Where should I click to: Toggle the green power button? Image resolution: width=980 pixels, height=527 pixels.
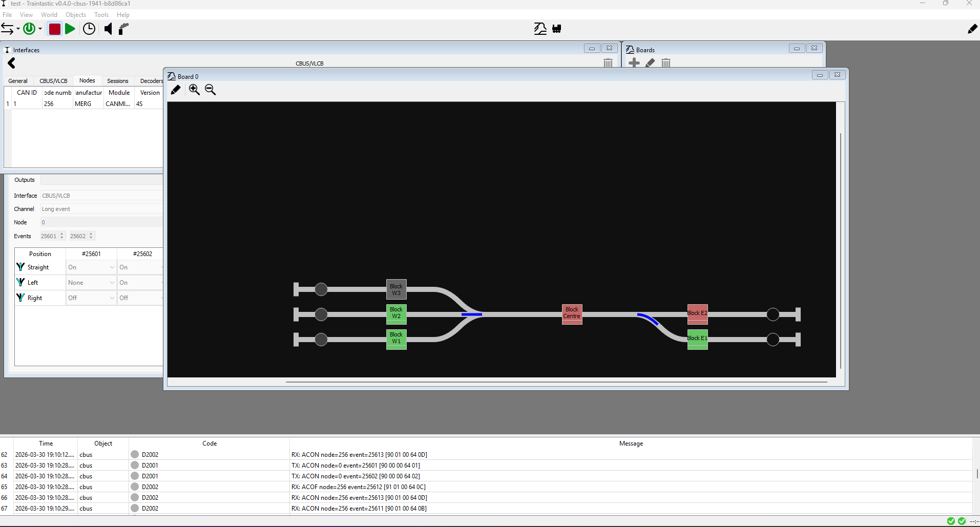click(29, 29)
